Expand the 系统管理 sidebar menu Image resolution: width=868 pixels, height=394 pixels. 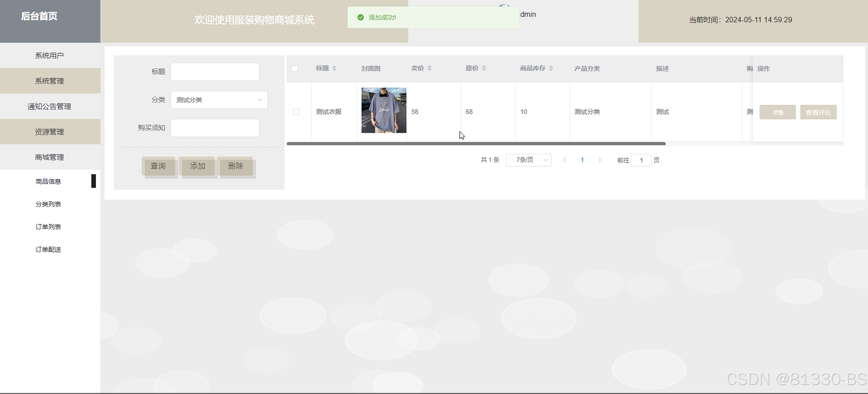click(50, 81)
